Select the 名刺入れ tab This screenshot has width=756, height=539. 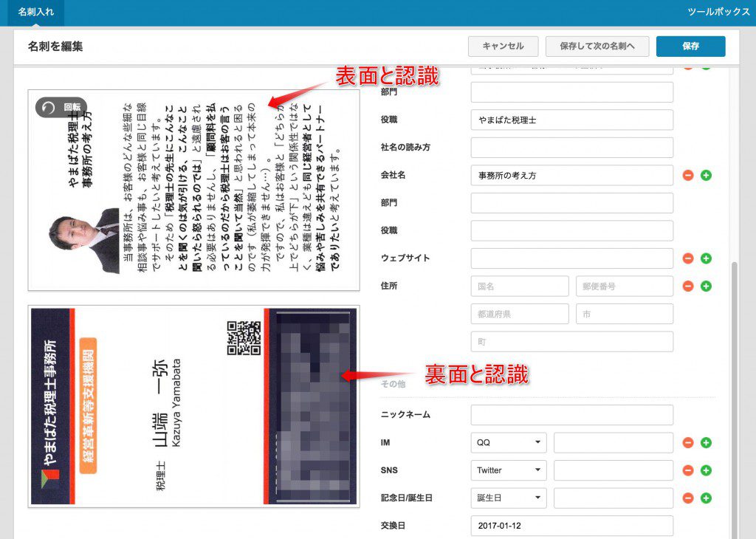[36, 12]
